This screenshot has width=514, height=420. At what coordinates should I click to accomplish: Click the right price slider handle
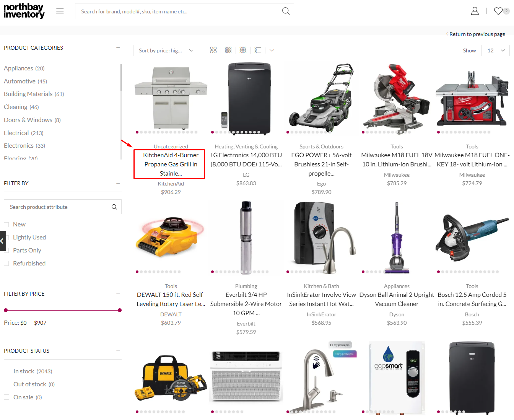(x=120, y=310)
